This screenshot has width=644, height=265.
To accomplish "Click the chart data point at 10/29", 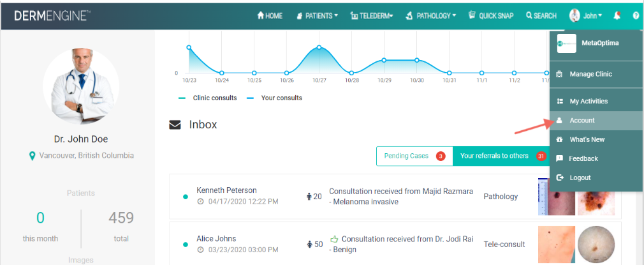I will point(384,60).
